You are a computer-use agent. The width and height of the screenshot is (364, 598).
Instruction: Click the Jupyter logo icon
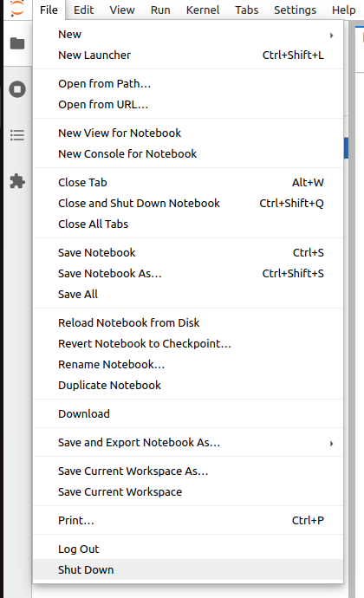[x=16, y=9]
